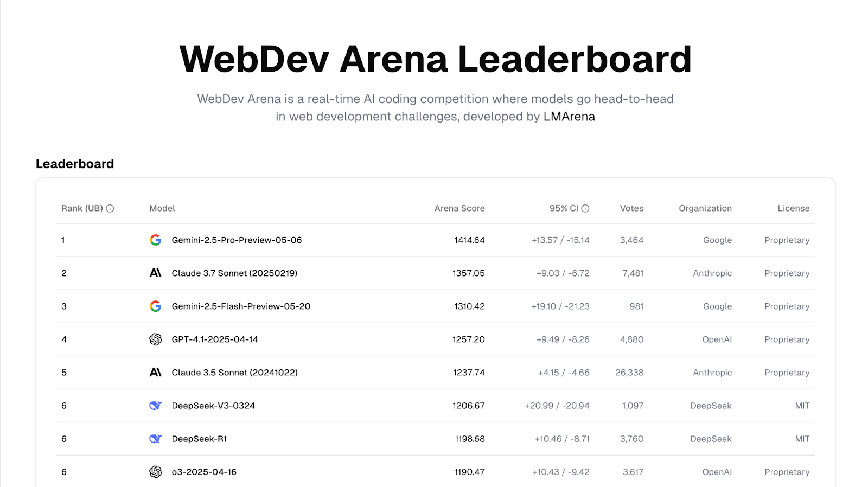This screenshot has width=868, height=487.
Task: Select model name DeepSeek-V3-0324
Action: pos(213,406)
